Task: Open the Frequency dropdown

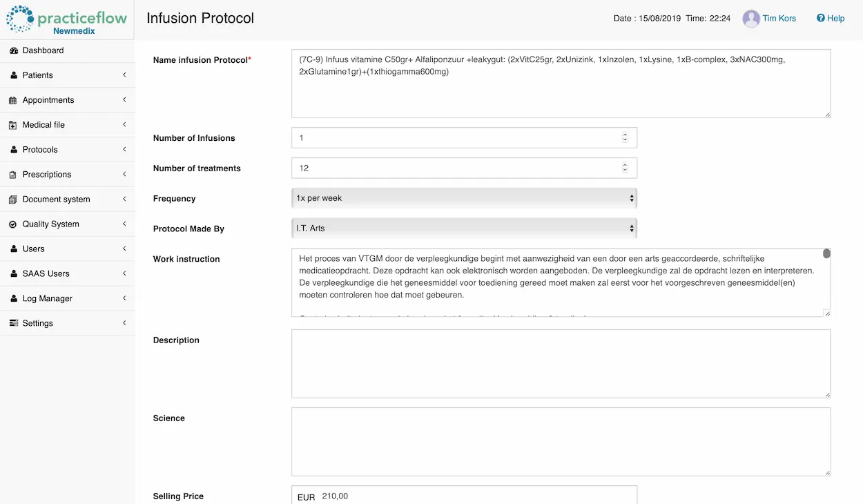Action: [x=464, y=198]
